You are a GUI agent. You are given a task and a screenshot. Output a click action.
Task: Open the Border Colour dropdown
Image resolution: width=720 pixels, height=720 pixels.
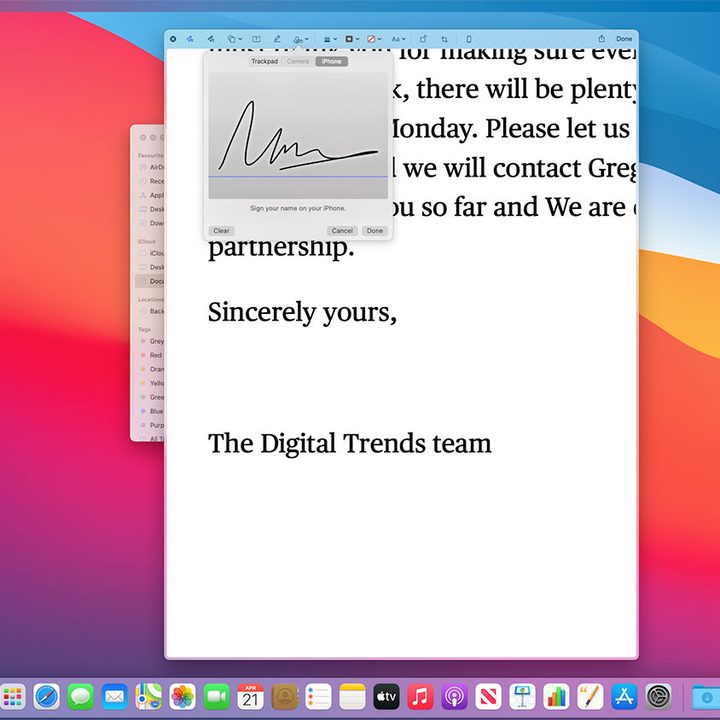pos(352,39)
